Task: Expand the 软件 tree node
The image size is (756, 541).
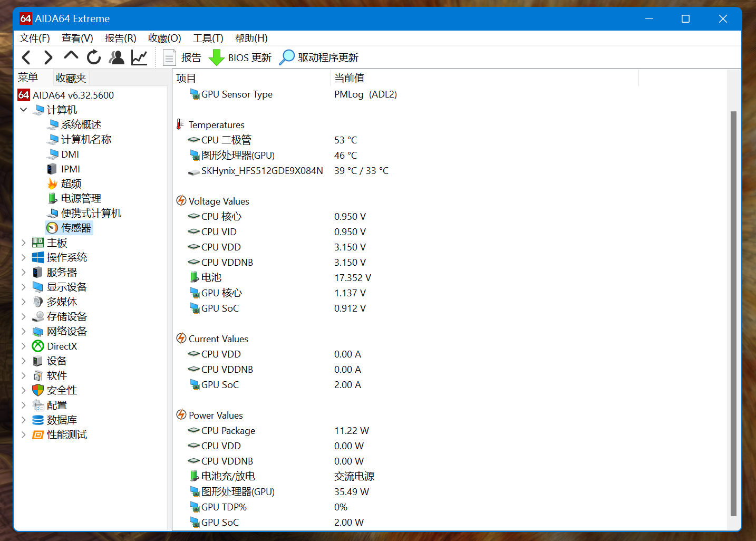Action: 23,375
